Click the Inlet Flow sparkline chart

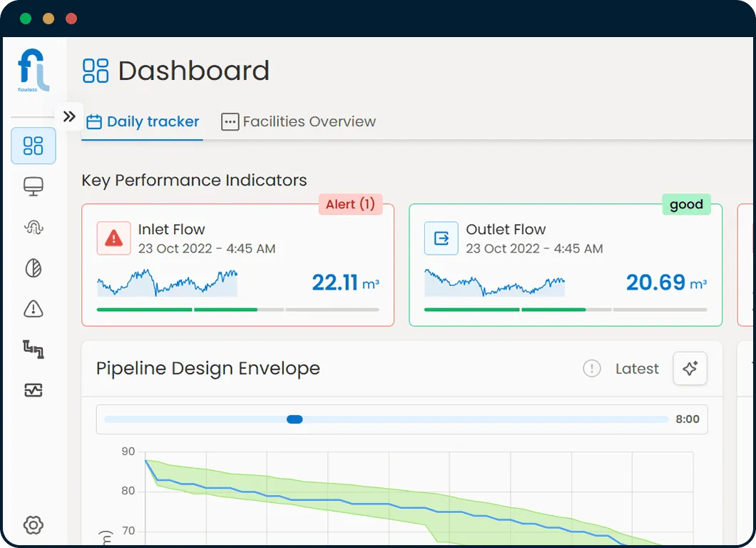point(167,283)
